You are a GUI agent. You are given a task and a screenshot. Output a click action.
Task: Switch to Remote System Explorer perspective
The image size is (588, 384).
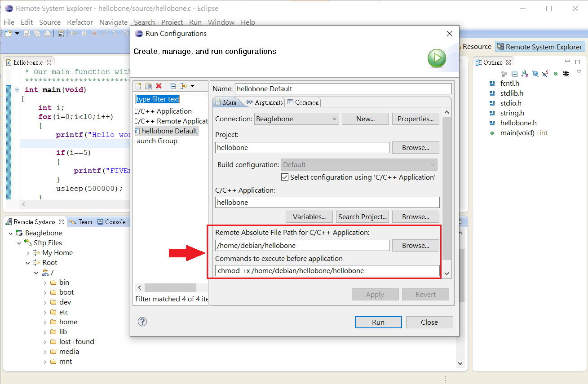point(539,47)
